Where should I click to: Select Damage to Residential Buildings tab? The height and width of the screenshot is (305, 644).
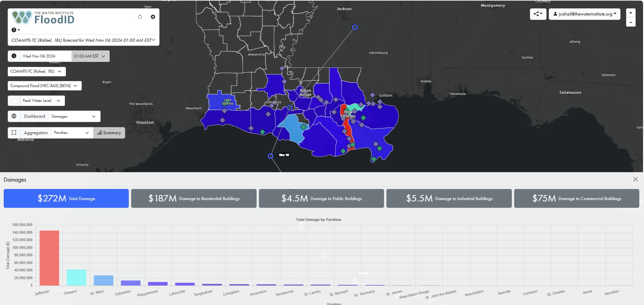point(194,198)
